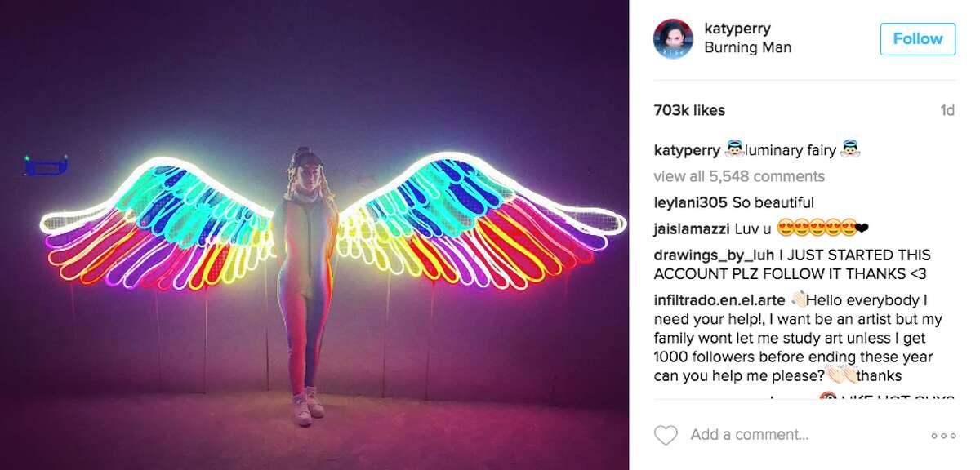Click the heart like icon
This screenshot has width=980, height=470.
(x=666, y=435)
